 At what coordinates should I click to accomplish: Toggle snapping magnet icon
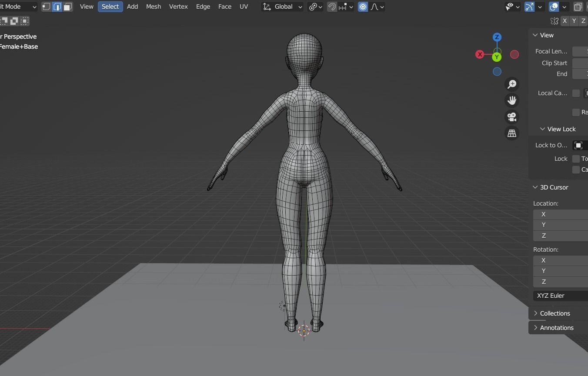[332, 7]
